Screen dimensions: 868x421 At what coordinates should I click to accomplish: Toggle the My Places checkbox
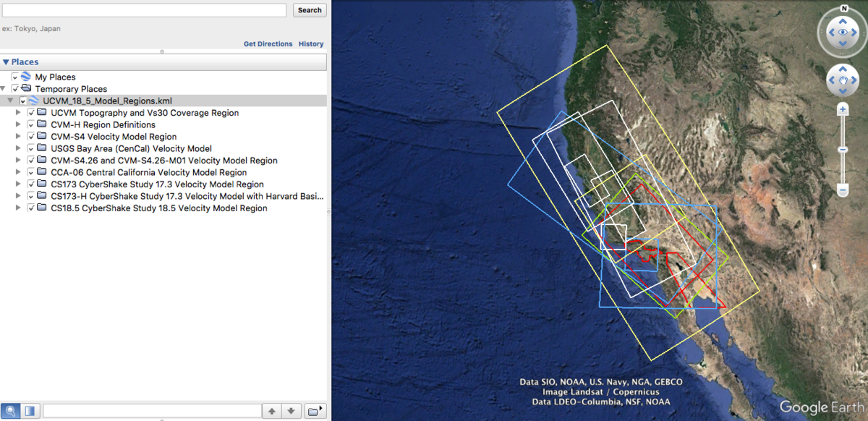click(x=15, y=77)
